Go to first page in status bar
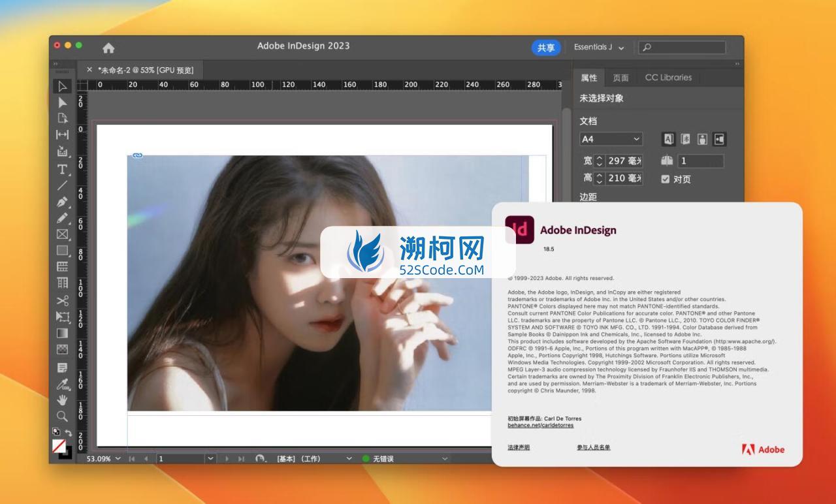The height and width of the screenshot is (504, 836). pyautogui.click(x=132, y=458)
